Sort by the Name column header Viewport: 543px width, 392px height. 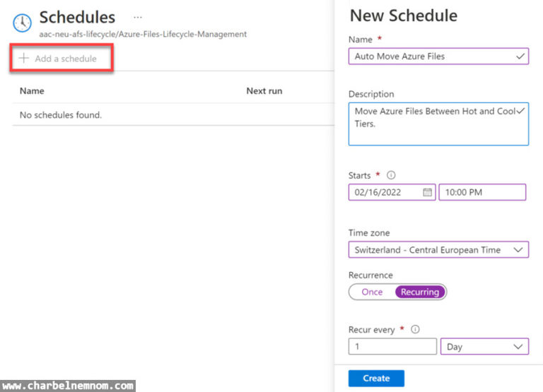point(32,91)
